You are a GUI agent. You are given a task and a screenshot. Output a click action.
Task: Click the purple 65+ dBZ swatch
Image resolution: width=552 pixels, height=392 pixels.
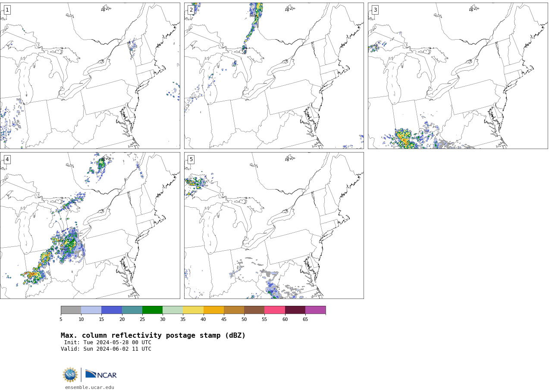point(315,310)
